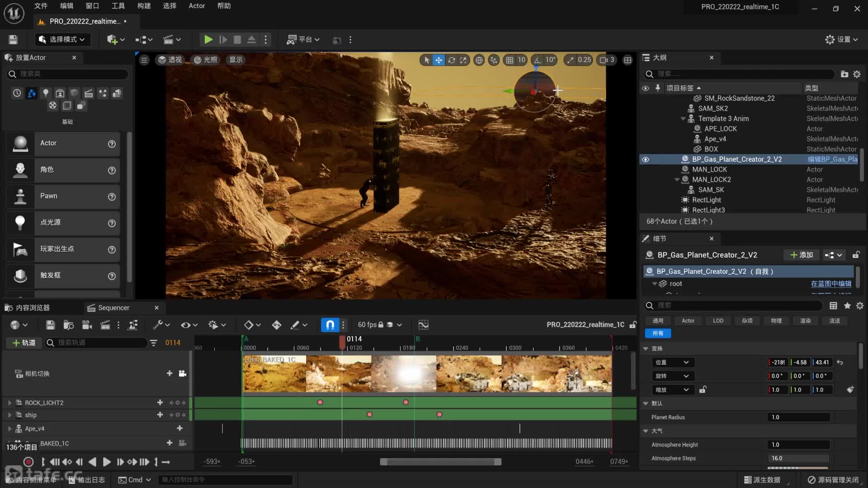This screenshot has width=868, height=488.
Task: Click the 透视 perspective view button
Action: point(170,60)
